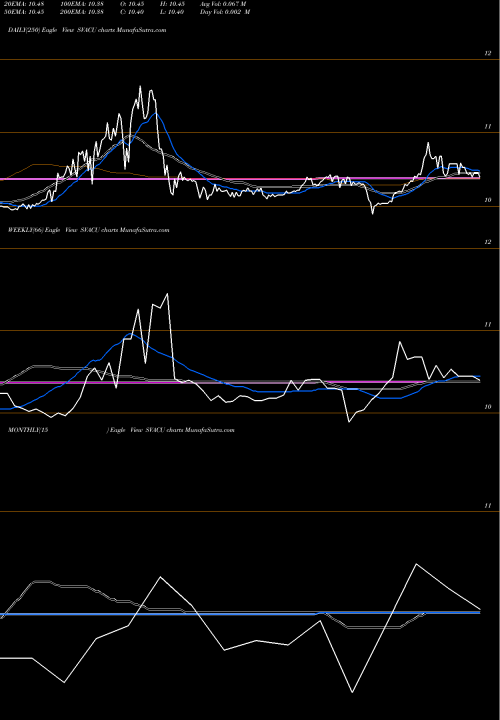Select the high price 'H:' value
Viewport: 500px width, 720px height.
[172, 3]
